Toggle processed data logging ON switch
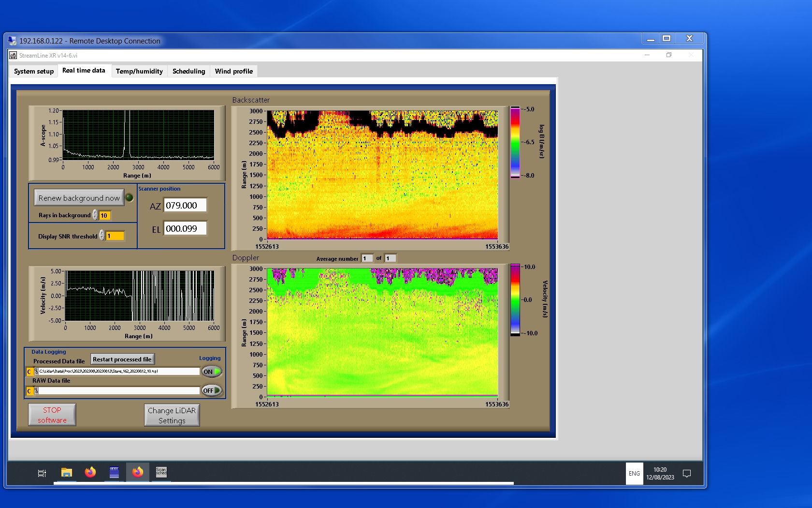 coord(212,372)
